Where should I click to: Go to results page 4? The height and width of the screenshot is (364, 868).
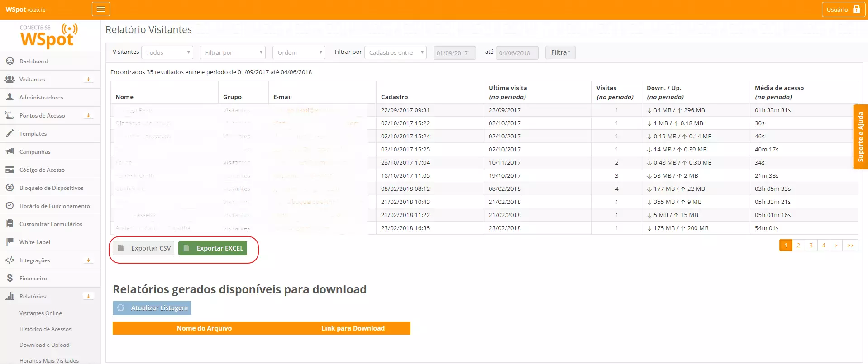point(824,245)
